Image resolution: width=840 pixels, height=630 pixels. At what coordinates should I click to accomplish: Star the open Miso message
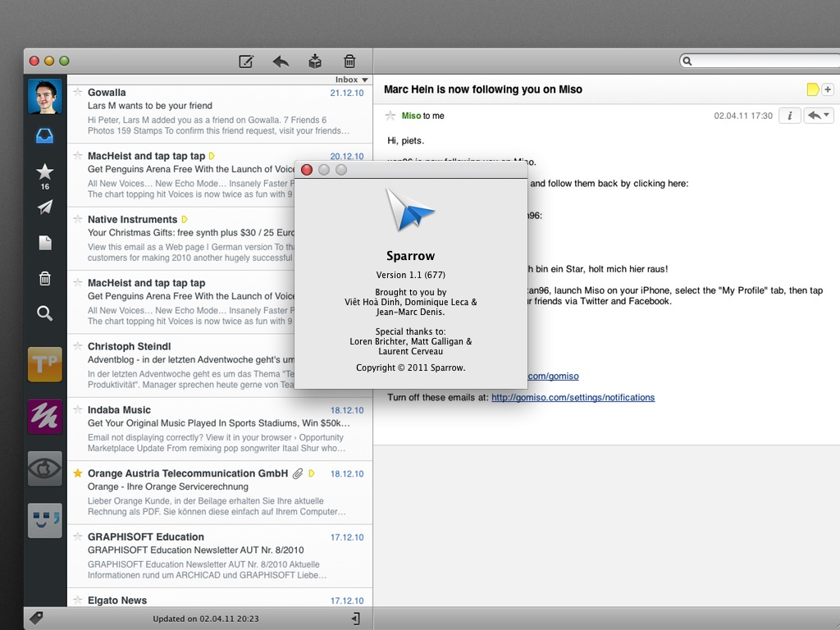click(x=390, y=115)
